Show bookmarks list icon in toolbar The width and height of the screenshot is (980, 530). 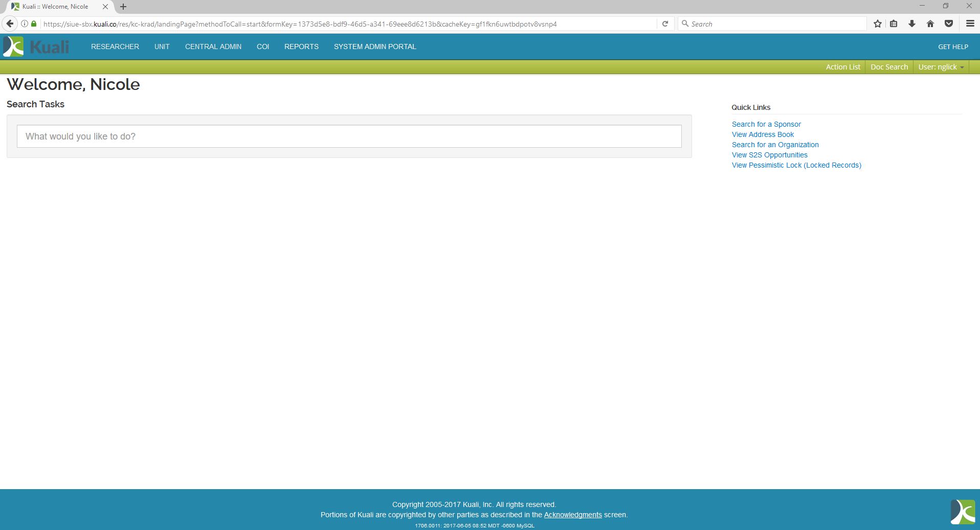pyautogui.click(x=894, y=24)
